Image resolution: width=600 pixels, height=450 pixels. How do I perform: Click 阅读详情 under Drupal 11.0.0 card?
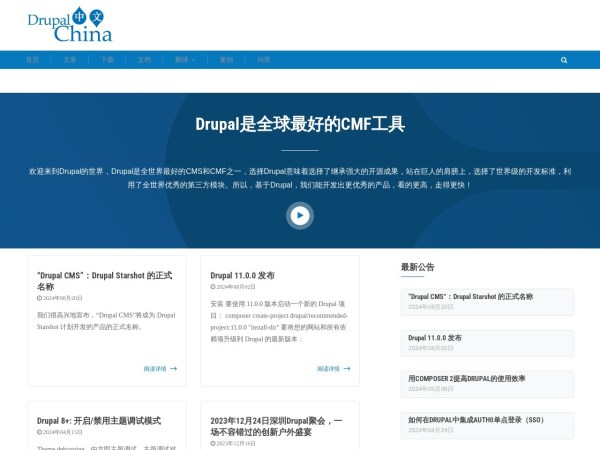pyautogui.click(x=329, y=368)
